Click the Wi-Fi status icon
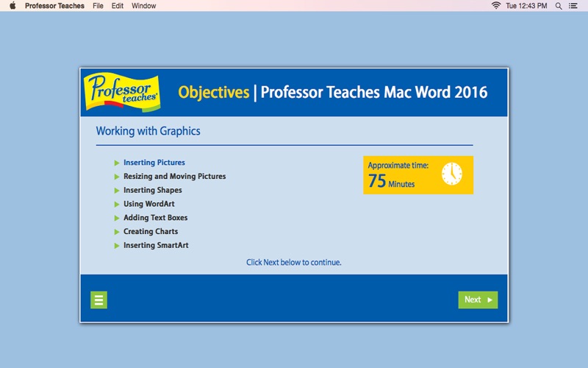Screen dimensions: 588x368 click(x=495, y=6)
